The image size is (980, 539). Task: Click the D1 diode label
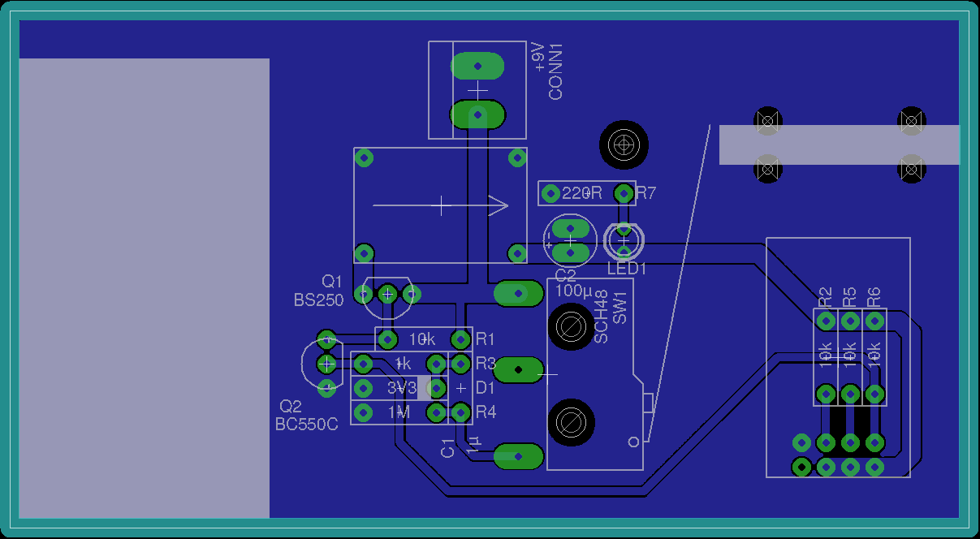coord(486,388)
